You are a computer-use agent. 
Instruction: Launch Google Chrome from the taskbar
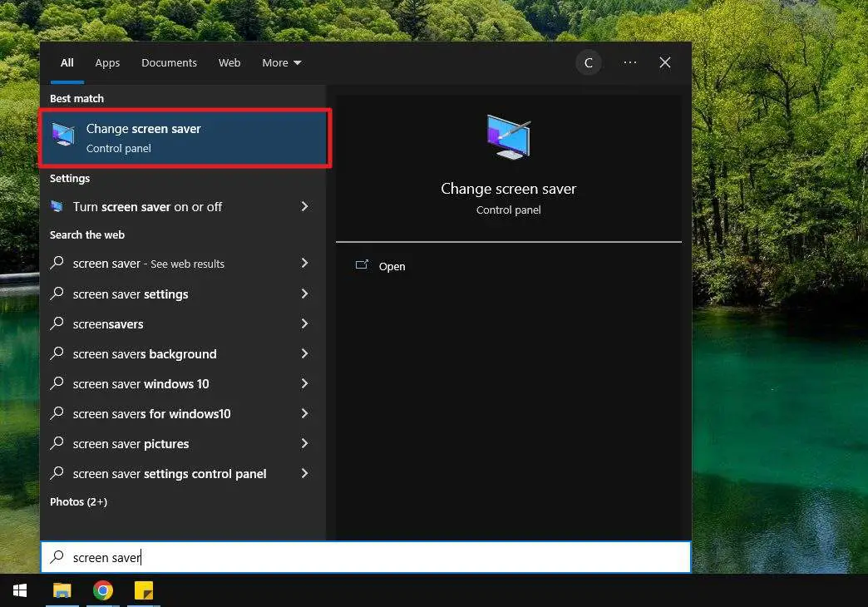point(102,590)
